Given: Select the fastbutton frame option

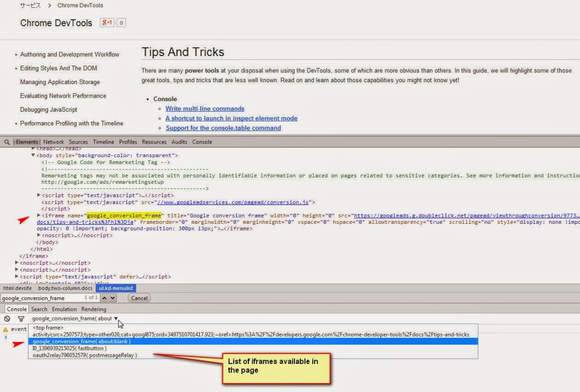Looking at the screenshot, I should tap(253, 348).
